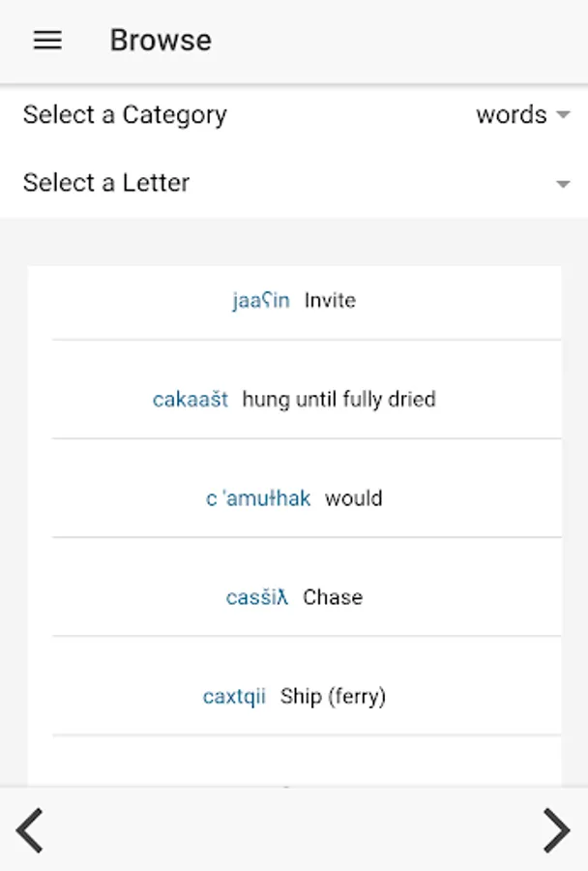This screenshot has height=871, width=588.
Task: Click the arrow beside the "words" category value
Action: tap(563, 115)
